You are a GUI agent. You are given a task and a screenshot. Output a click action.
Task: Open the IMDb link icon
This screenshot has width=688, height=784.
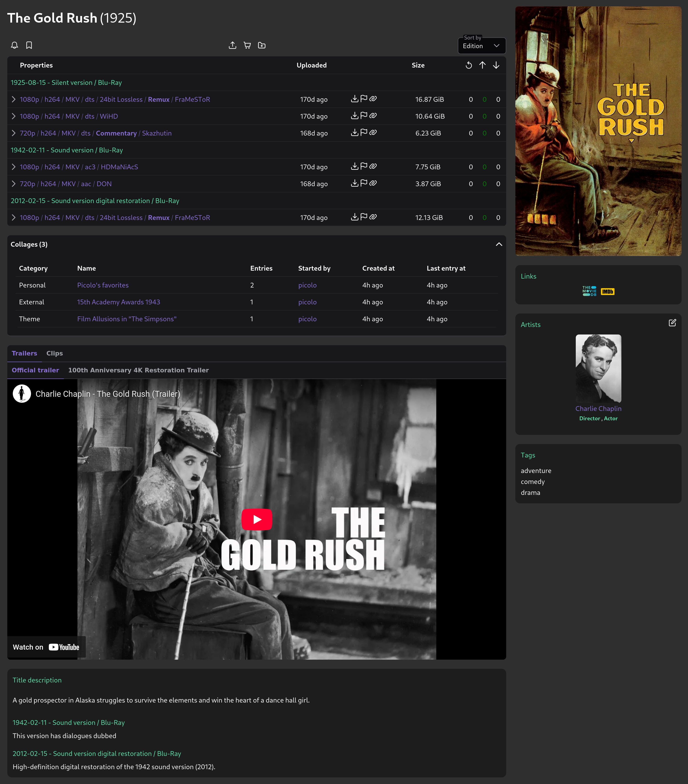(607, 292)
